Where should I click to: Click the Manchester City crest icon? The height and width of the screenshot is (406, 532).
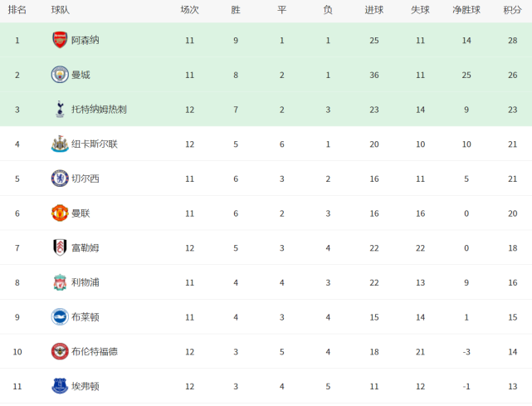(x=60, y=75)
